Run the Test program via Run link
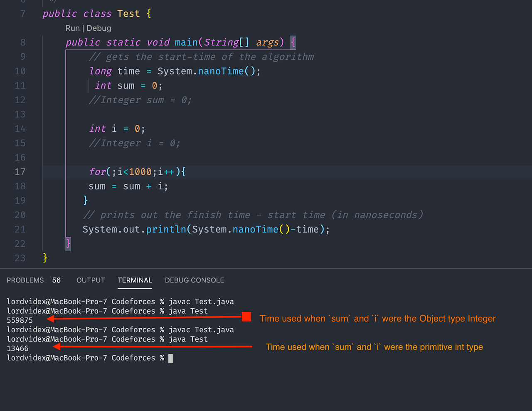This screenshot has width=532, height=411. [72, 28]
